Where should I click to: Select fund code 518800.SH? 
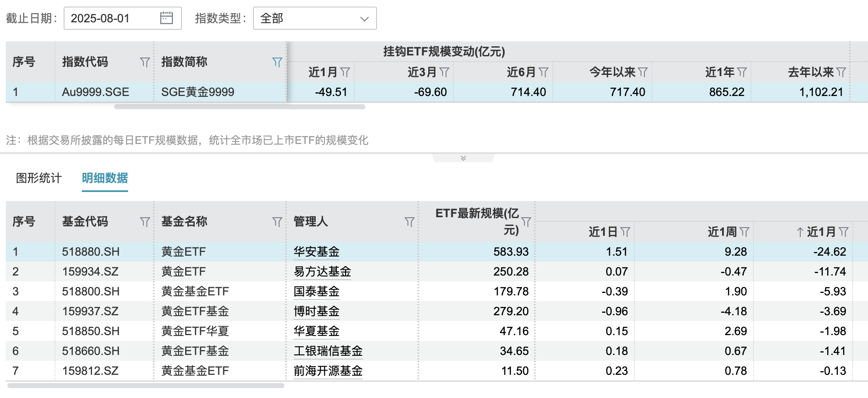click(x=91, y=291)
